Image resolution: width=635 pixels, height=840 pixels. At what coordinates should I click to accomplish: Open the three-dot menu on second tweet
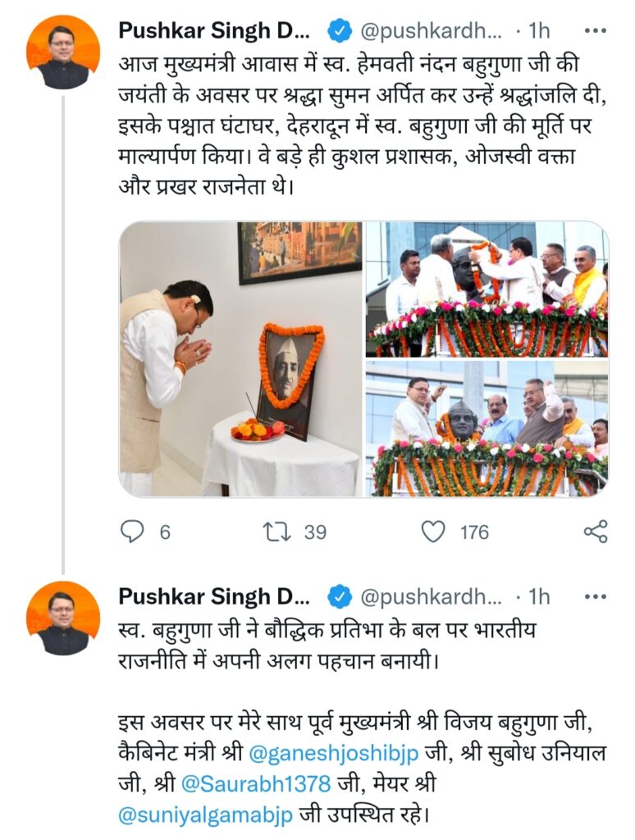[x=595, y=596]
